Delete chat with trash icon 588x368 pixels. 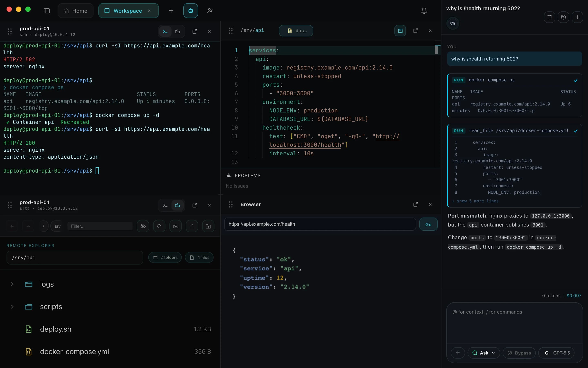[x=549, y=17]
